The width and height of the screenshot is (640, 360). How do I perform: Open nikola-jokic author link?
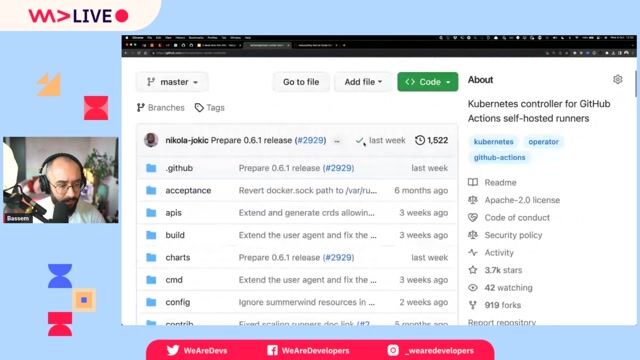[x=187, y=140]
